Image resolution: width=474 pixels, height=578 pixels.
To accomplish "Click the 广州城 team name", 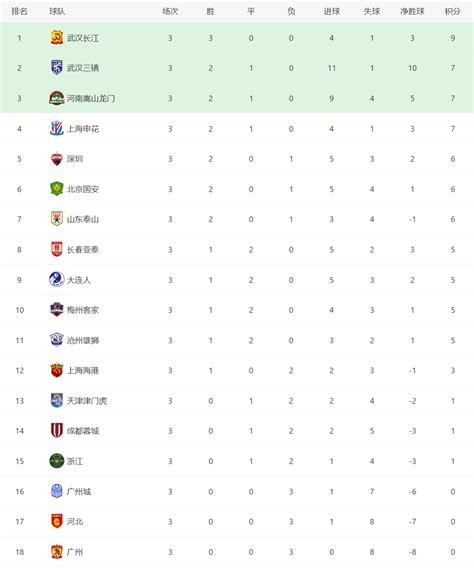I will point(79,491).
